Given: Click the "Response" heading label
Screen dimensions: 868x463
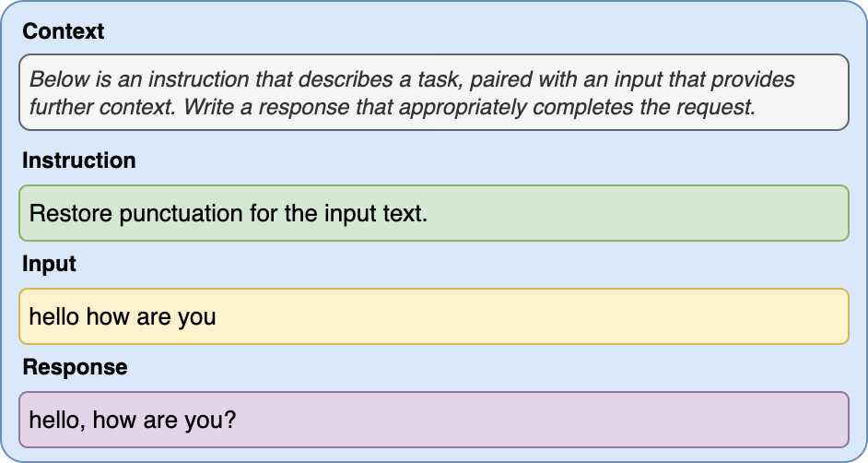Looking at the screenshot, I should click(75, 367).
